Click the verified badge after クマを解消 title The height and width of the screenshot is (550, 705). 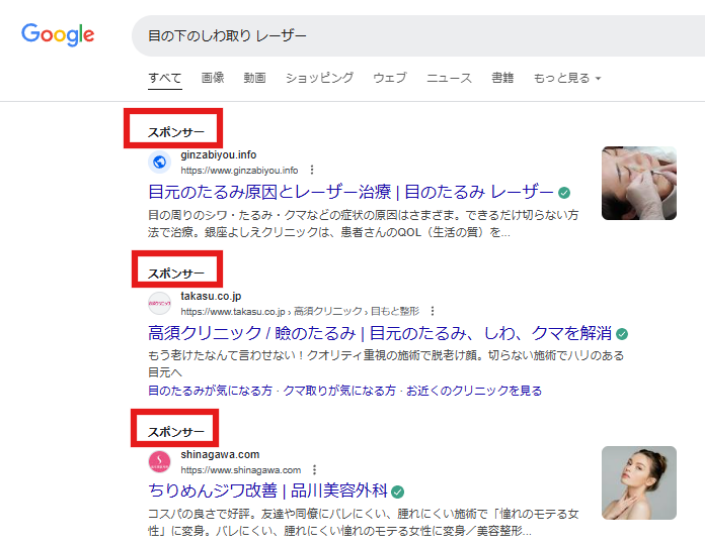[622, 334]
